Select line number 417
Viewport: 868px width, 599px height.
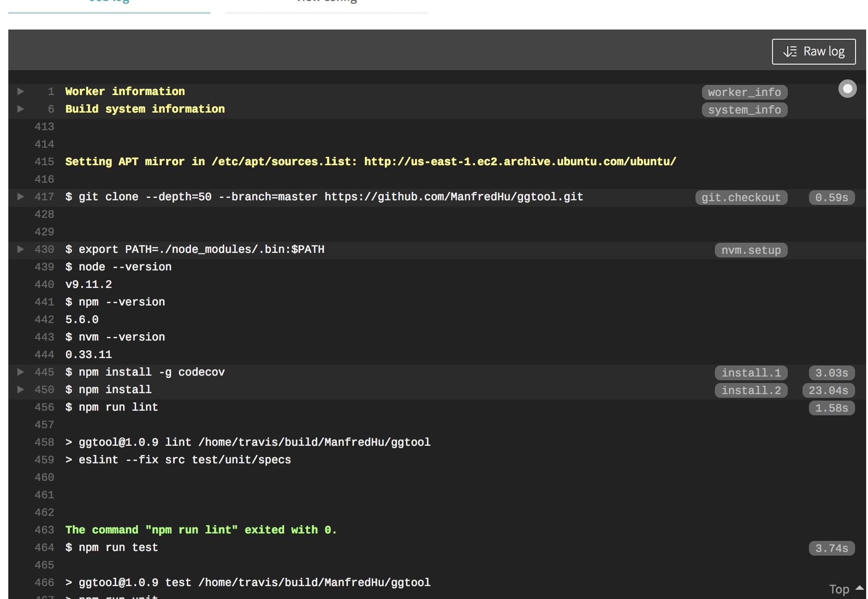(44, 197)
